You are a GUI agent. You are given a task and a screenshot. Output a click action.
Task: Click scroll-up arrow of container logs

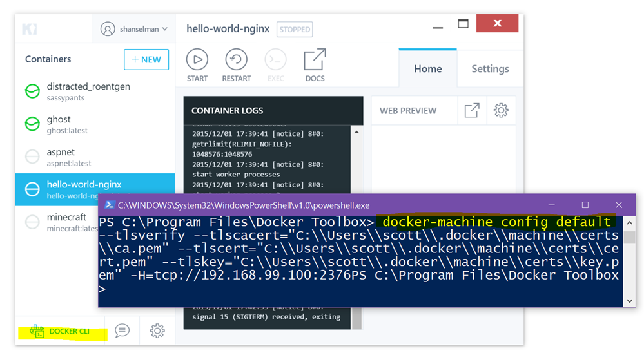click(x=356, y=132)
